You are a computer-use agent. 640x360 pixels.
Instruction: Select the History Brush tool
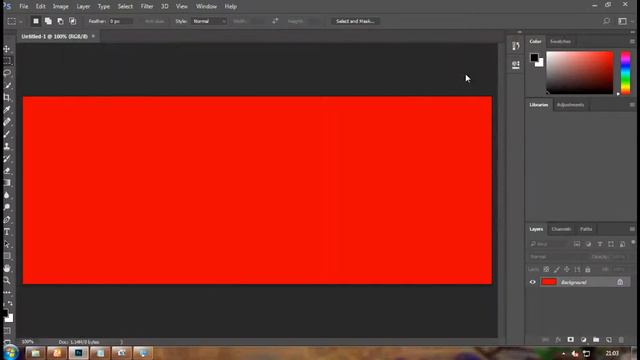click(x=7, y=158)
